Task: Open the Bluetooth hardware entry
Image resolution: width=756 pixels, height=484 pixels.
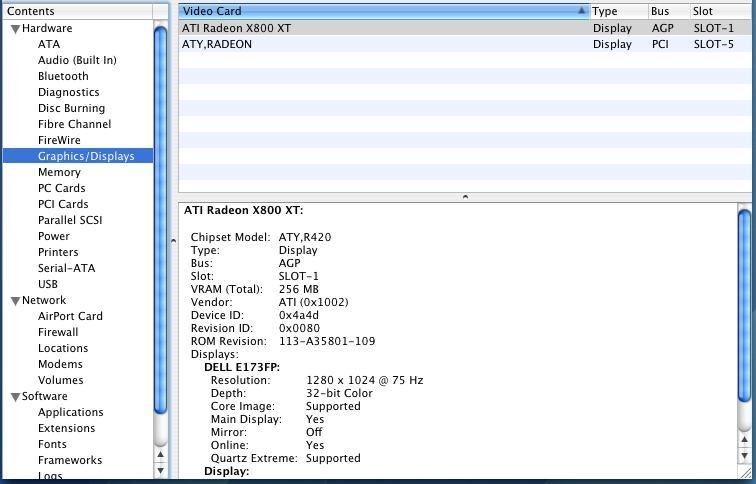Action: coord(63,76)
